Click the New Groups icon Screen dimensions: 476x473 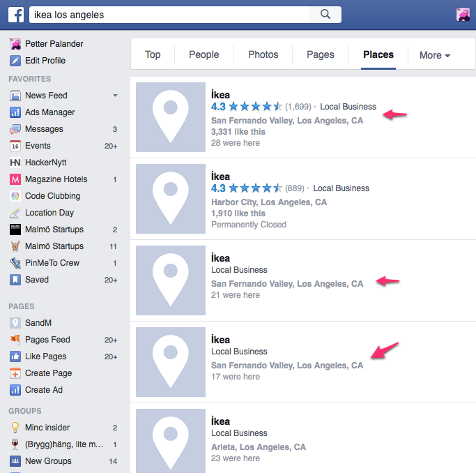(x=15, y=461)
